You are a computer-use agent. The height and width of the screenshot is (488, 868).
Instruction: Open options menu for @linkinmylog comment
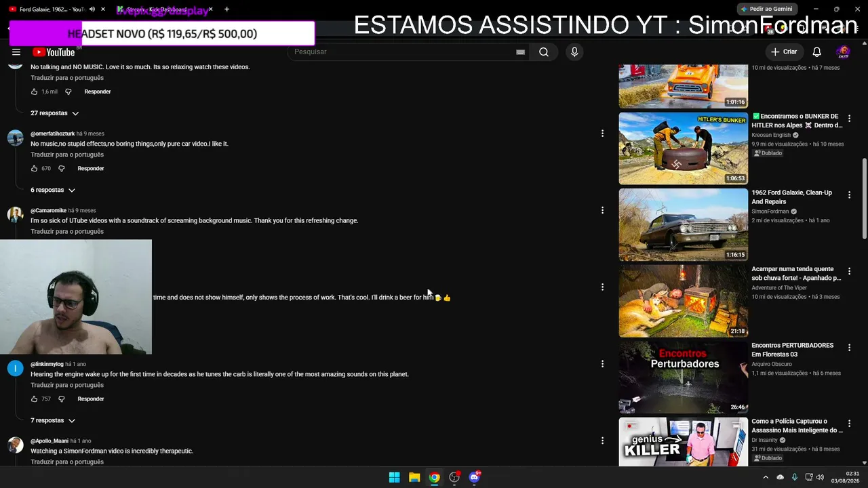point(602,364)
